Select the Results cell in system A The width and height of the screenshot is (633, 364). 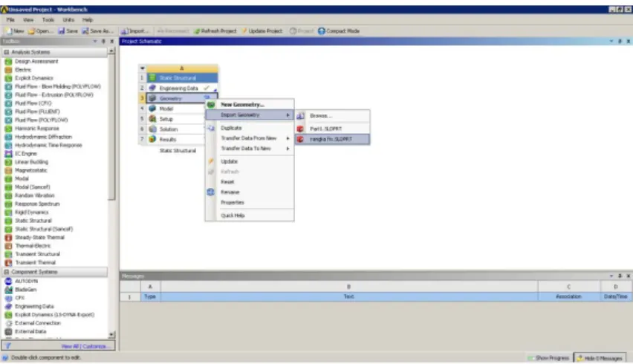[x=175, y=139]
